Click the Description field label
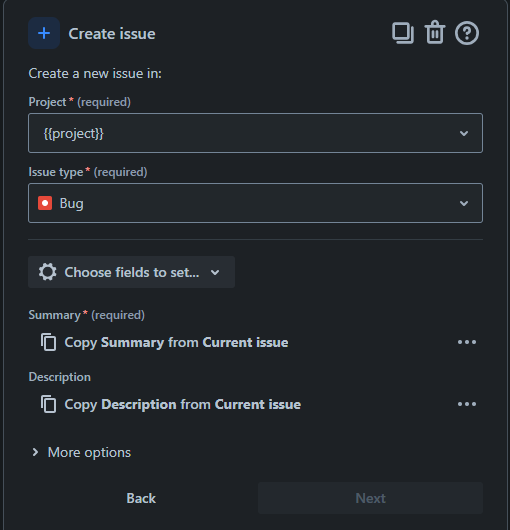Viewport: 510px width, 530px height. click(59, 377)
